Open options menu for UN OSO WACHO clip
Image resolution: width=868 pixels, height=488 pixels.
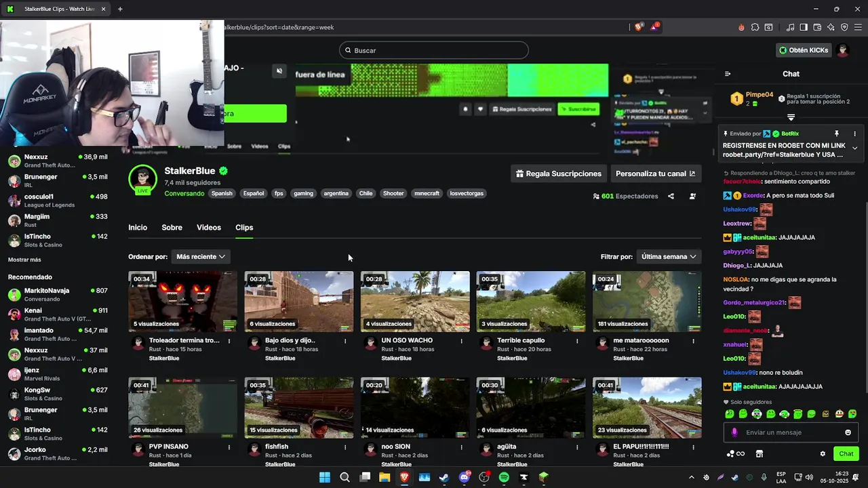461,341
